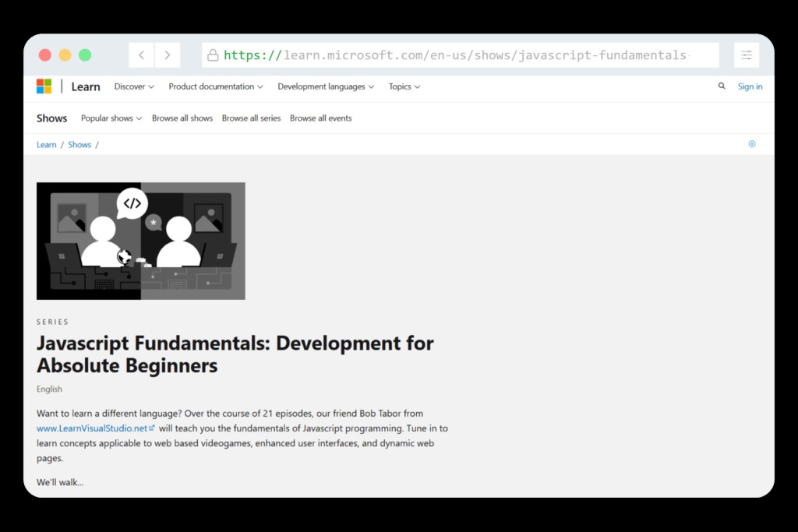Click the yellow minimize window dot

[x=65, y=55]
